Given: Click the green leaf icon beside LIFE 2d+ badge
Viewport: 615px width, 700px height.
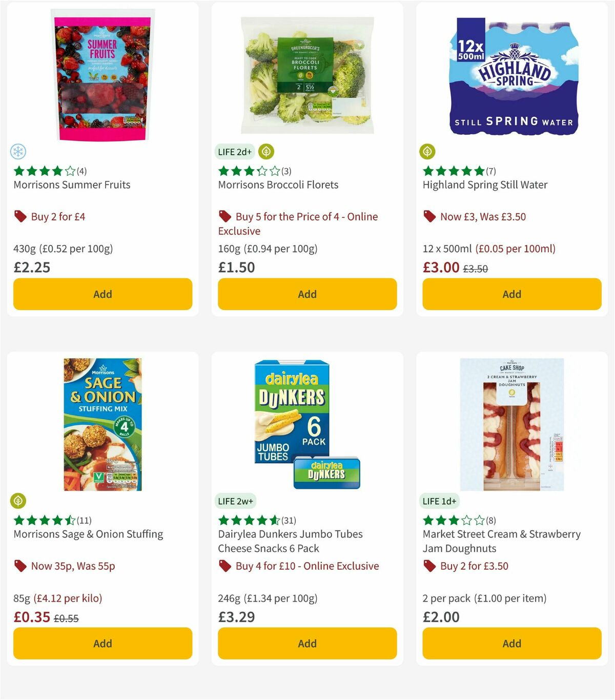Looking at the screenshot, I should point(266,152).
